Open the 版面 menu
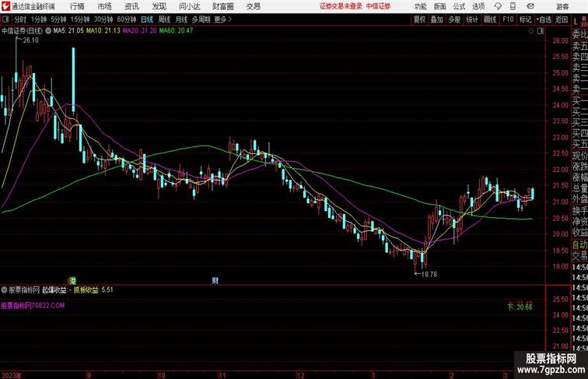Image resolution: width=588 pixels, height=379 pixels. point(440,6)
